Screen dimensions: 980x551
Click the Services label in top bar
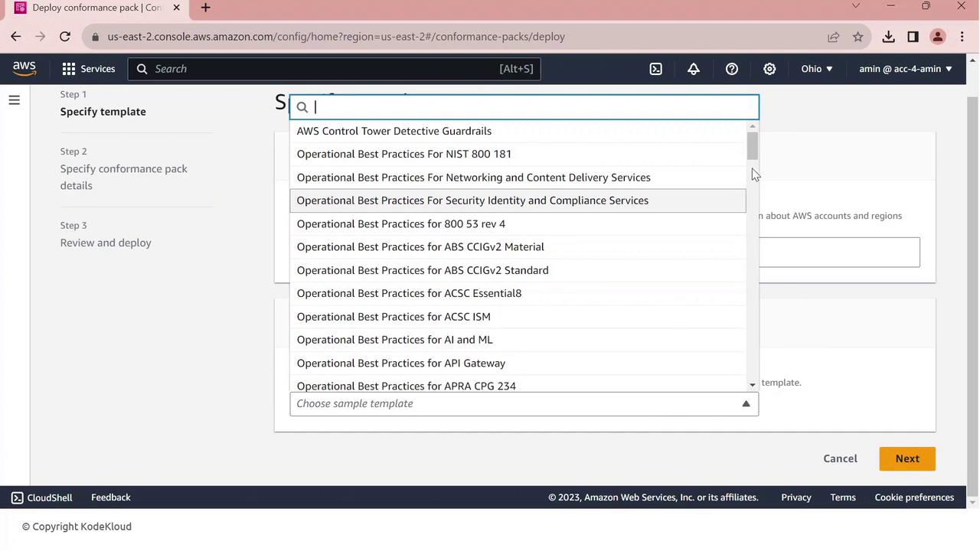click(98, 69)
